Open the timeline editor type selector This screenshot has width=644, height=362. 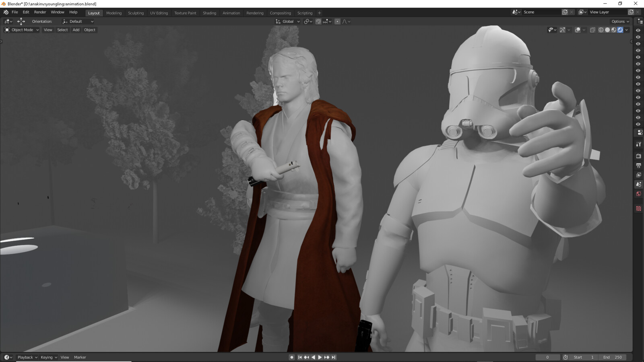pos(8,357)
